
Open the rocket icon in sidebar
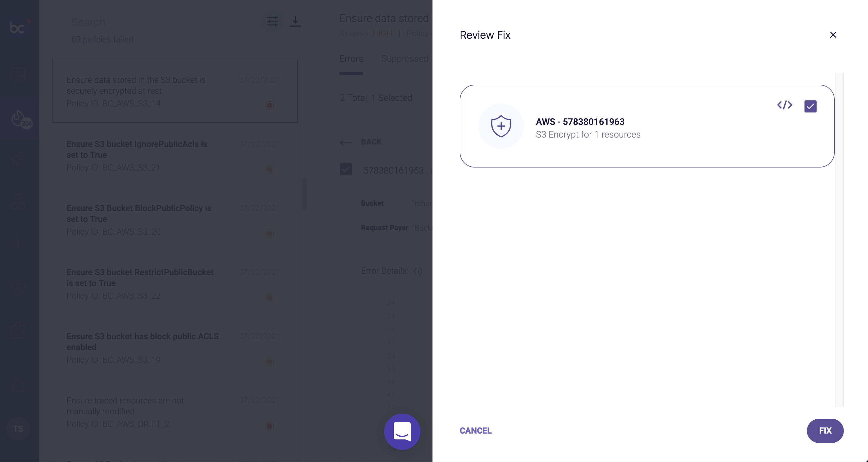point(18,159)
